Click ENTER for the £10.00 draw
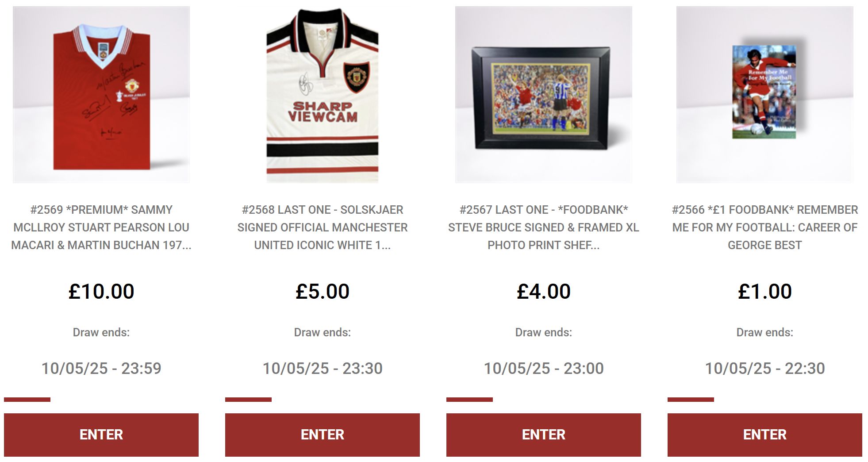This screenshot has height=462, width=868. click(101, 435)
